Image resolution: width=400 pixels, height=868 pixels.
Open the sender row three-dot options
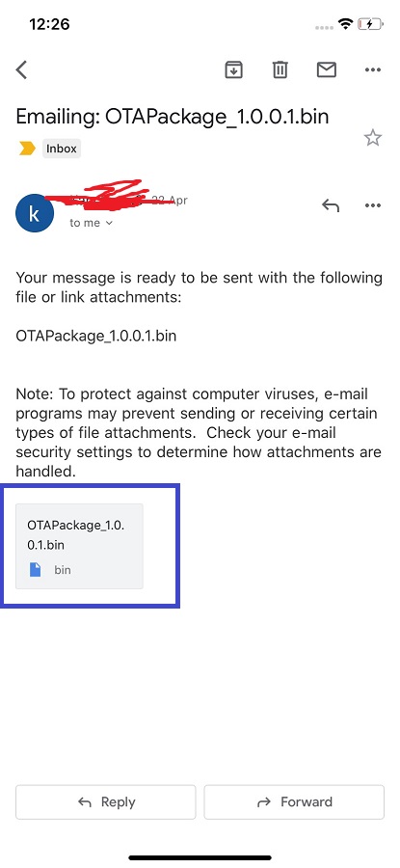tap(373, 206)
